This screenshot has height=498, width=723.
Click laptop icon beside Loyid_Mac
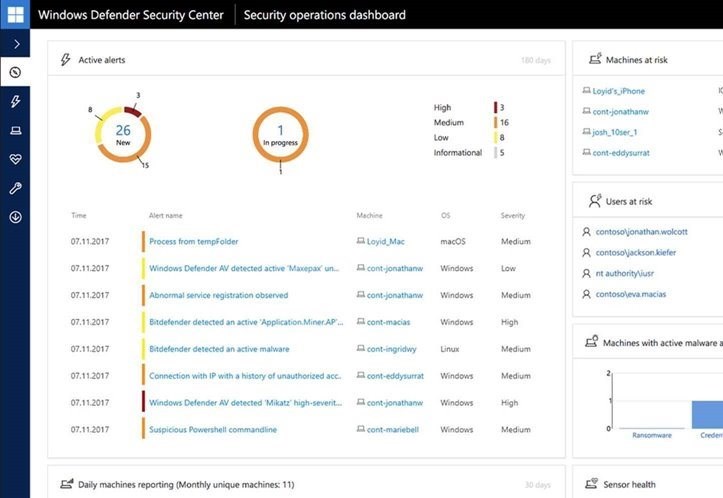[x=361, y=241]
